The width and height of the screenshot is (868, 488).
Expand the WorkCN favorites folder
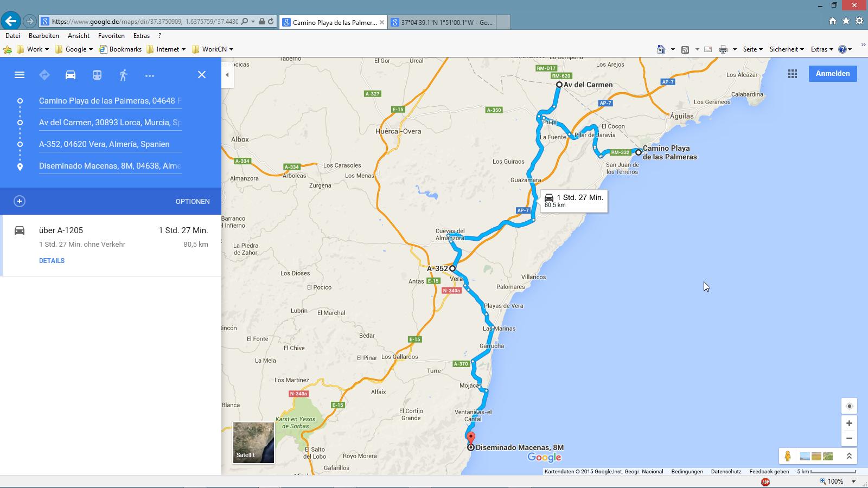coord(213,49)
